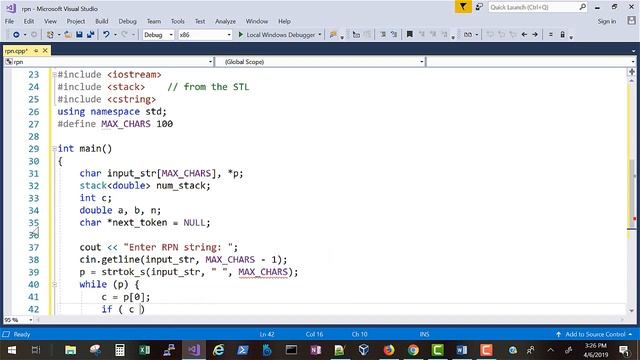This screenshot has height=360, width=640.
Task: Click the Windows Start button
Action: pos(12,350)
